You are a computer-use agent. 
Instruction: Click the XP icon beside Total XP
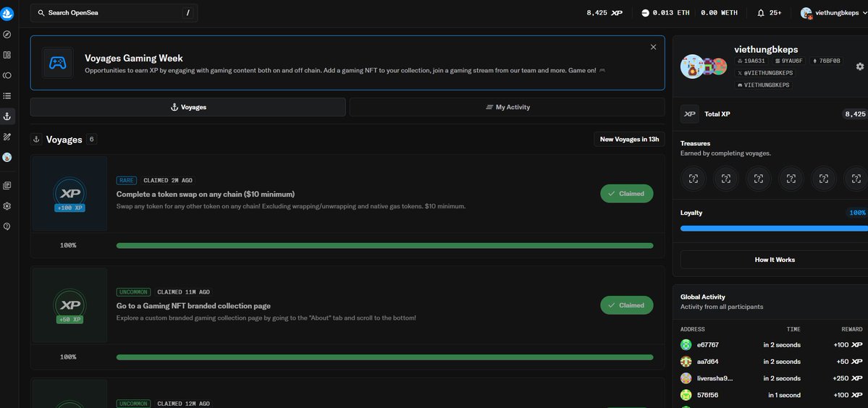pyautogui.click(x=690, y=114)
